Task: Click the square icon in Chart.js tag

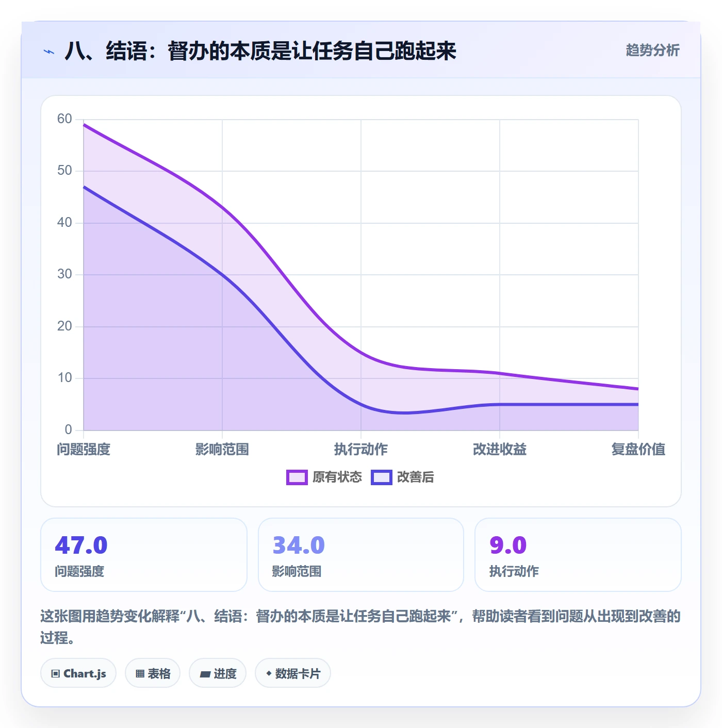Action: tap(56, 674)
